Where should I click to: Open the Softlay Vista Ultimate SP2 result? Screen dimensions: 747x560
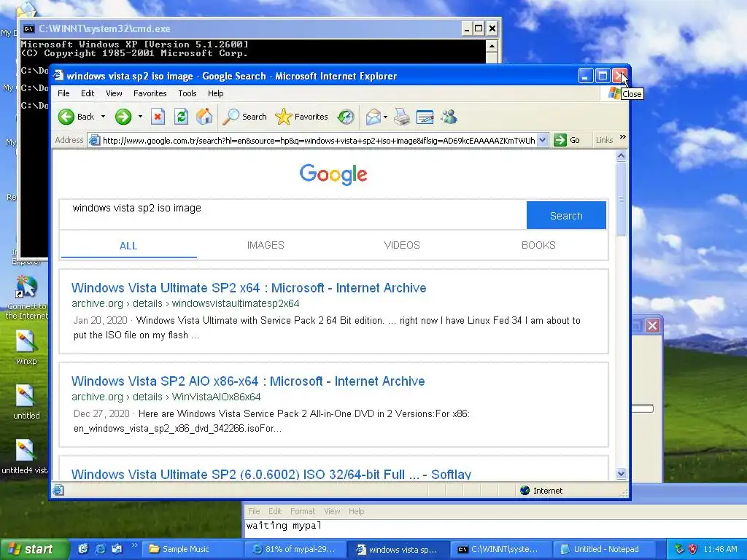[x=271, y=474]
